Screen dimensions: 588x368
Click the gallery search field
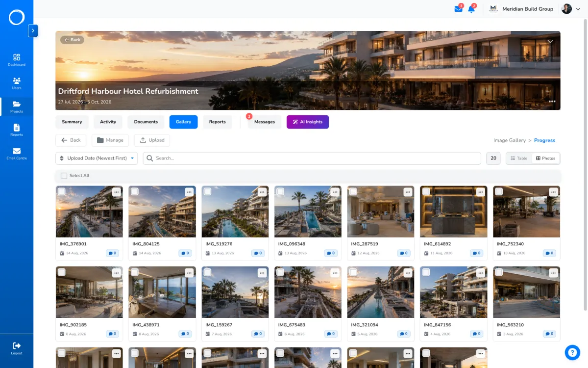[x=312, y=158]
